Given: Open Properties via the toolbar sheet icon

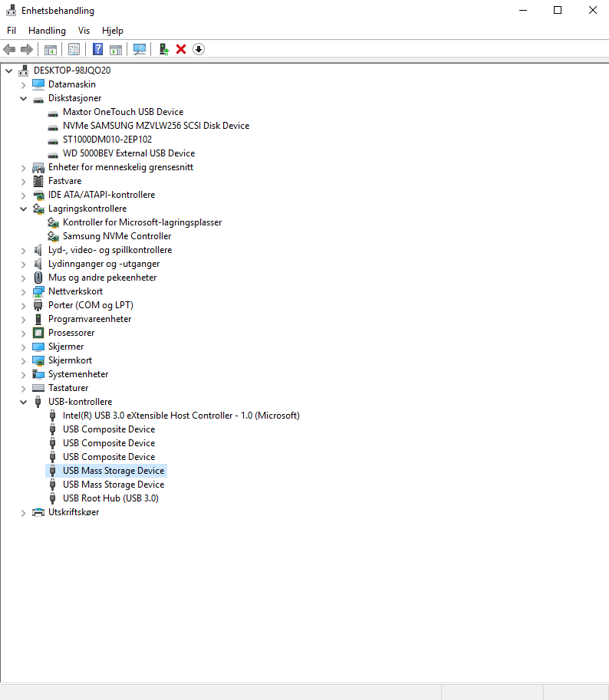Looking at the screenshot, I should tap(74, 49).
